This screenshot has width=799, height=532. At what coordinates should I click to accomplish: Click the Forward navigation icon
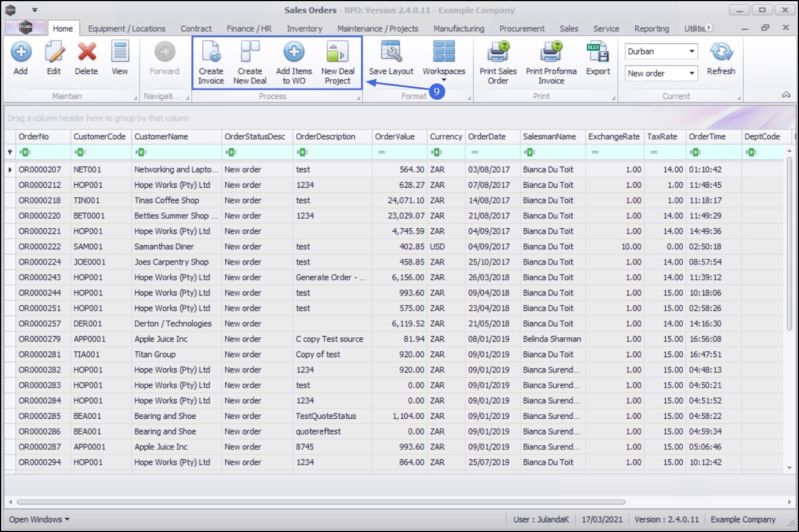tap(164, 52)
